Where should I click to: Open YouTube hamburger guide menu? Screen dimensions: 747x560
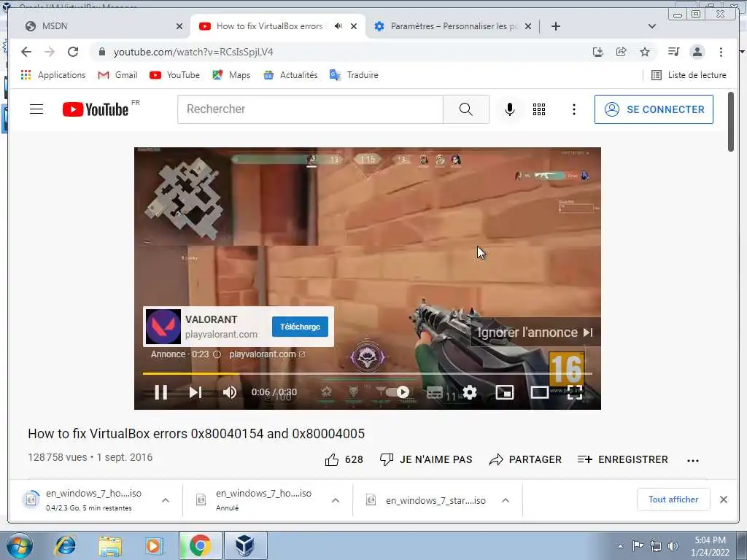[x=36, y=109]
